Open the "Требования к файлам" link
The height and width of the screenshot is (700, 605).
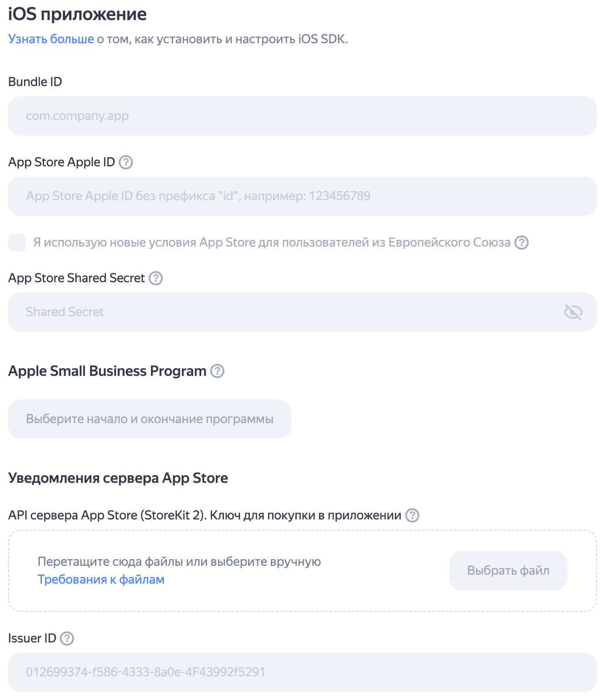101,580
